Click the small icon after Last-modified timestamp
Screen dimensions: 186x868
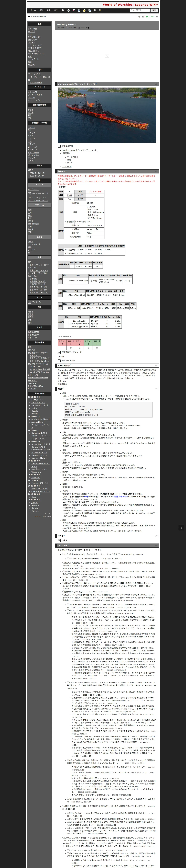click(89, 28)
